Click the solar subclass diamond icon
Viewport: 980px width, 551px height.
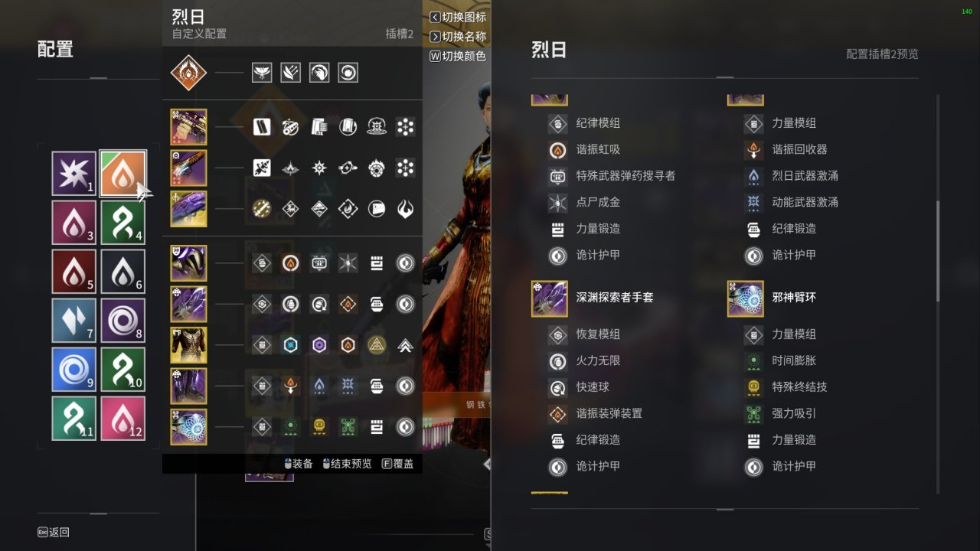(188, 73)
